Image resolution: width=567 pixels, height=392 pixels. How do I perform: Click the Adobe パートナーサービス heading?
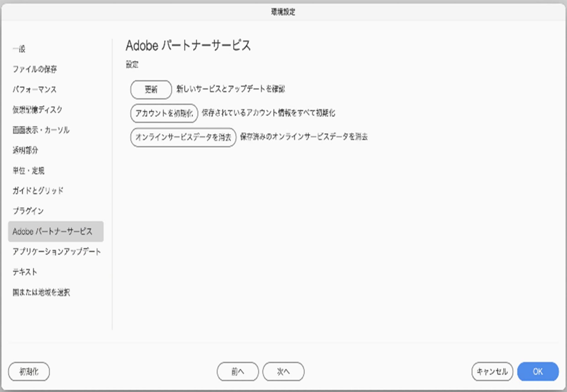click(x=188, y=45)
